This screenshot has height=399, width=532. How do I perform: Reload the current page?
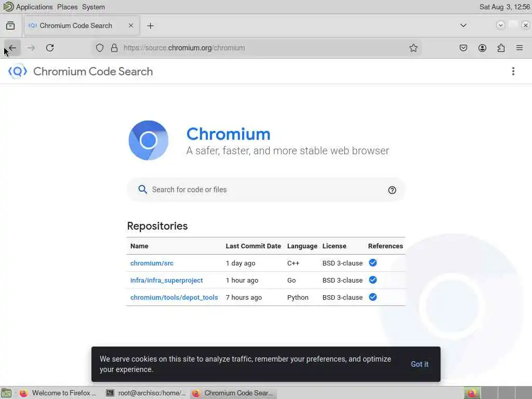[x=50, y=48]
